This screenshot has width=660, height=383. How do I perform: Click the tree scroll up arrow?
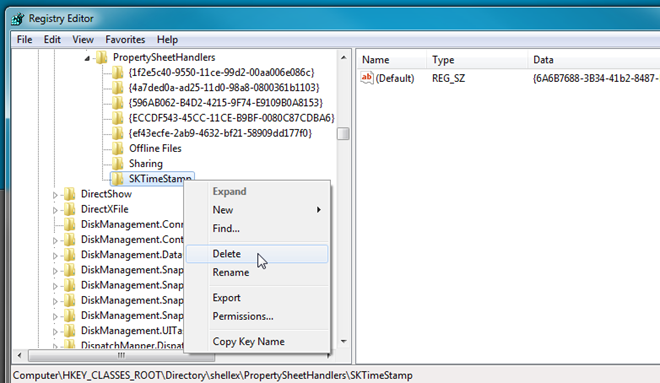click(343, 57)
